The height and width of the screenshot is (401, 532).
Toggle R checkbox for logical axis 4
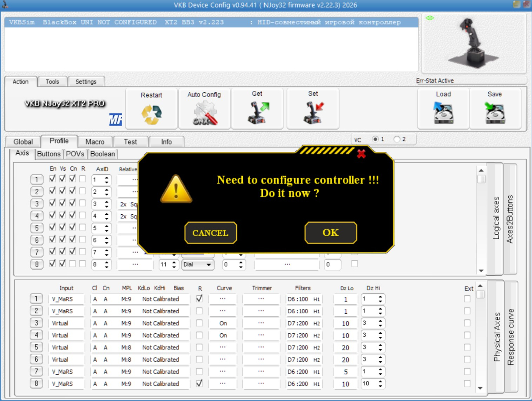pyautogui.click(x=82, y=215)
